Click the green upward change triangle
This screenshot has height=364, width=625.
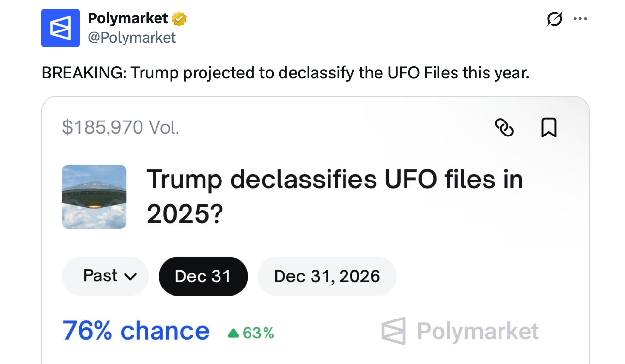tap(234, 334)
